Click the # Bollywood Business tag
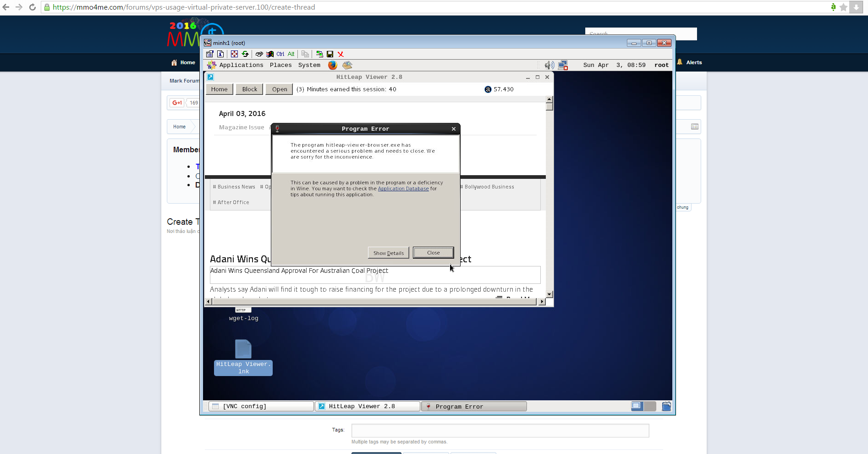This screenshot has height=454, width=868. point(487,187)
